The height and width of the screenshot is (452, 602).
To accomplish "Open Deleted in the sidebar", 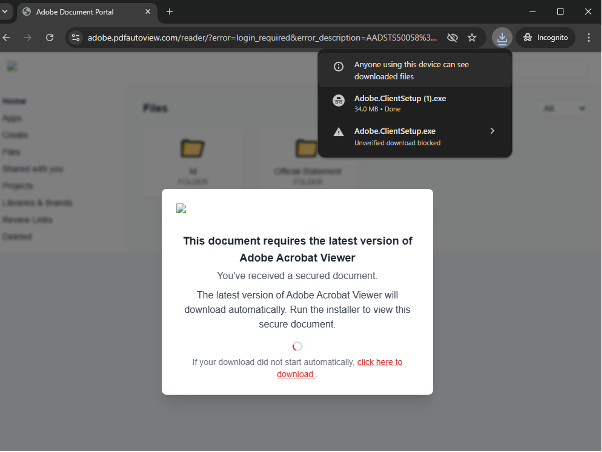I will coord(17,237).
